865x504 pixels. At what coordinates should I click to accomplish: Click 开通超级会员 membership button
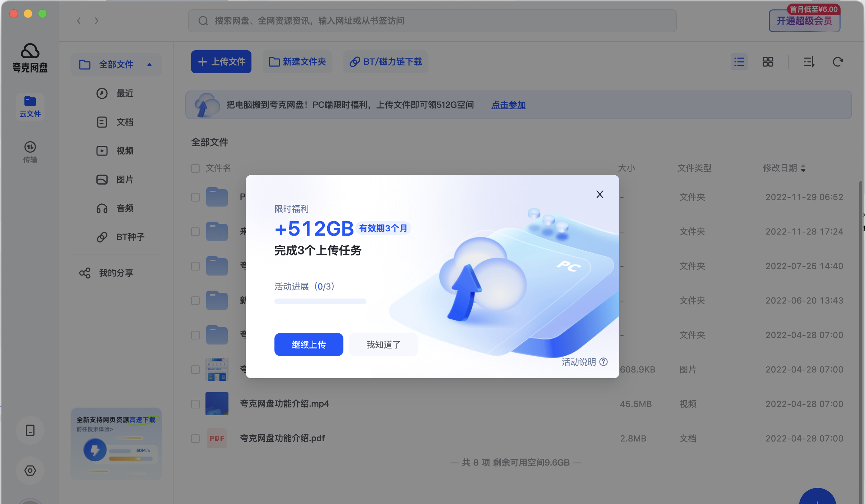coord(805,21)
